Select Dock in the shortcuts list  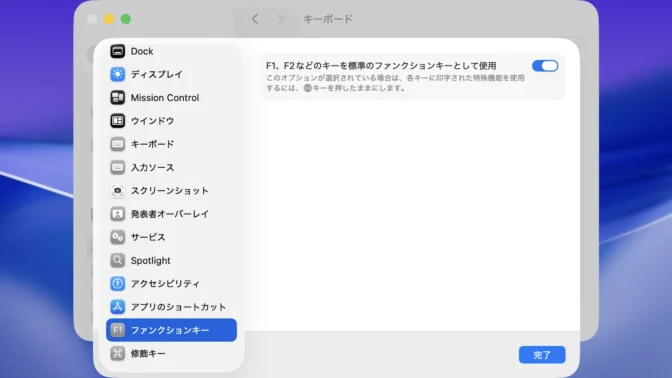pos(171,51)
